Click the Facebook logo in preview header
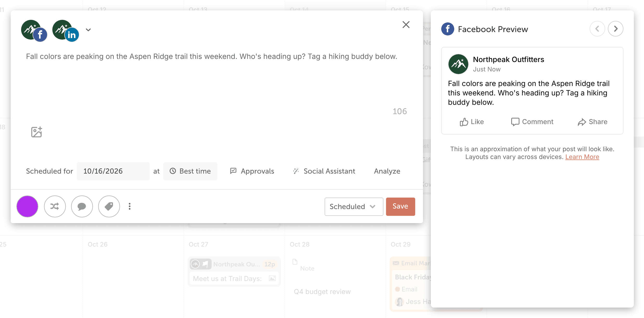The image size is (644, 318). (x=447, y=29)
